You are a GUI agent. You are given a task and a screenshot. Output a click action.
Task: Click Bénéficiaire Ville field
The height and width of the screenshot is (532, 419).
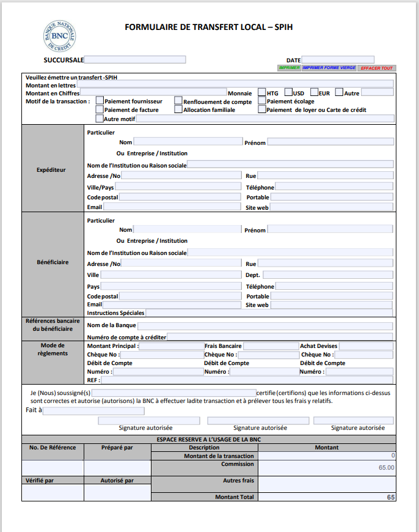coord(171,275)
